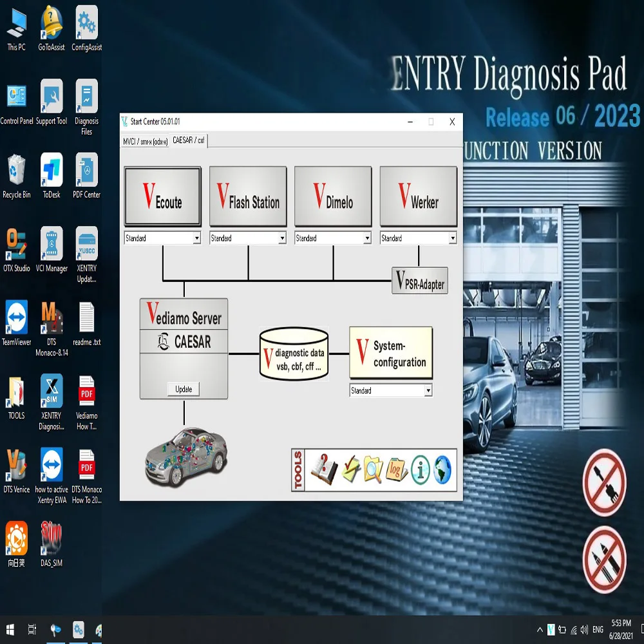This screenshot has width=644, height=644.
Task: Open the orange 向日葵 desktop icon
Action: tap(17, 545)
